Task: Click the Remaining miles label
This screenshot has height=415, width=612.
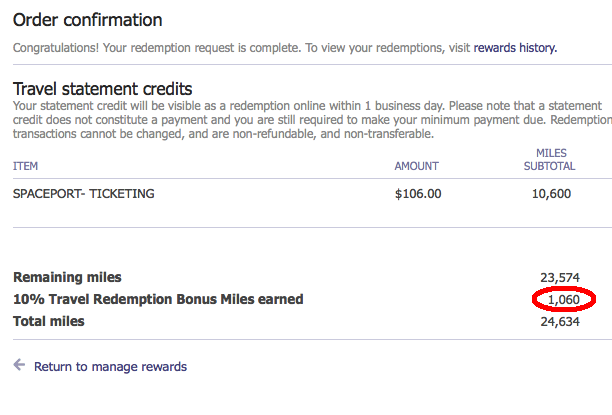Action: [67, 277]
